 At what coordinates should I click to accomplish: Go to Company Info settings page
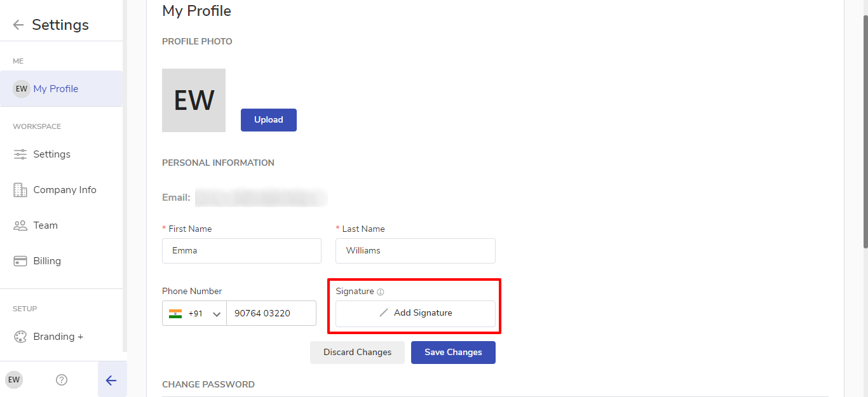click(x=65, y=190)
